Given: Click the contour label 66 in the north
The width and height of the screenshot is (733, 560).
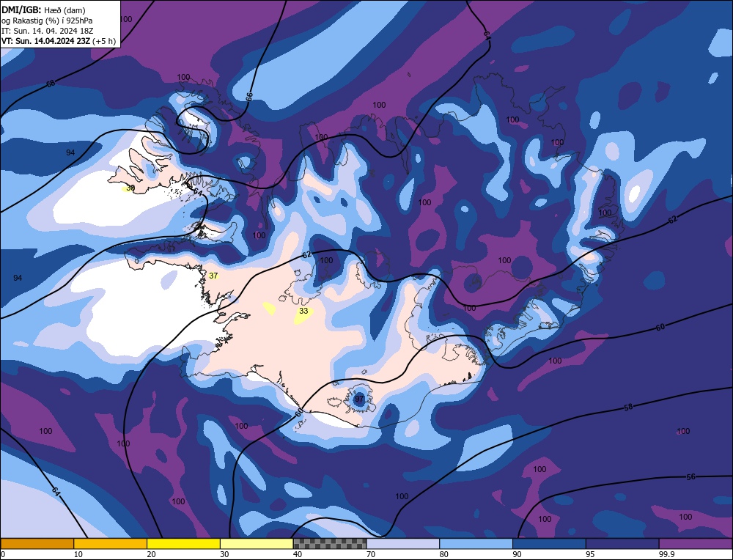Looking at the screenshot, I should (249, 96).
